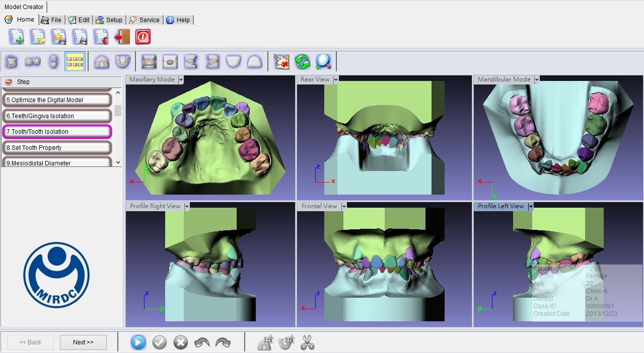Click the blue play button
The width and height of the screenshot is (644, 353).
(138, 342)
